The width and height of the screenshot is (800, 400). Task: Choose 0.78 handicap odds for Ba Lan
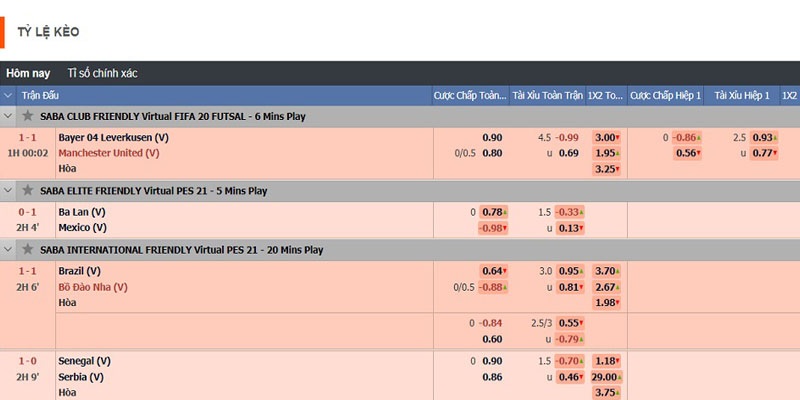coord(492,212)
